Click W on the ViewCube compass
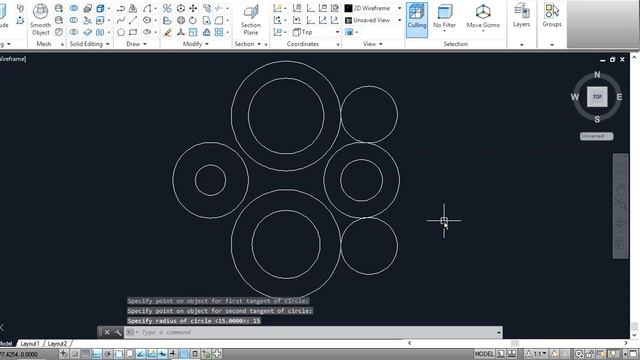640x360 pixels. tap(575, 97)
